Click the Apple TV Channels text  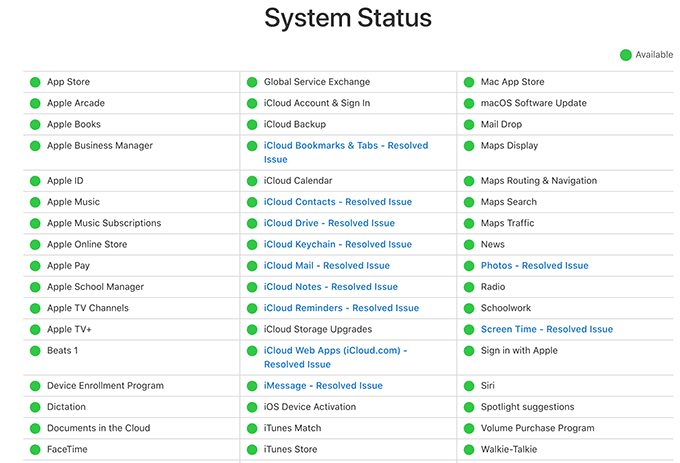(88, 308)
